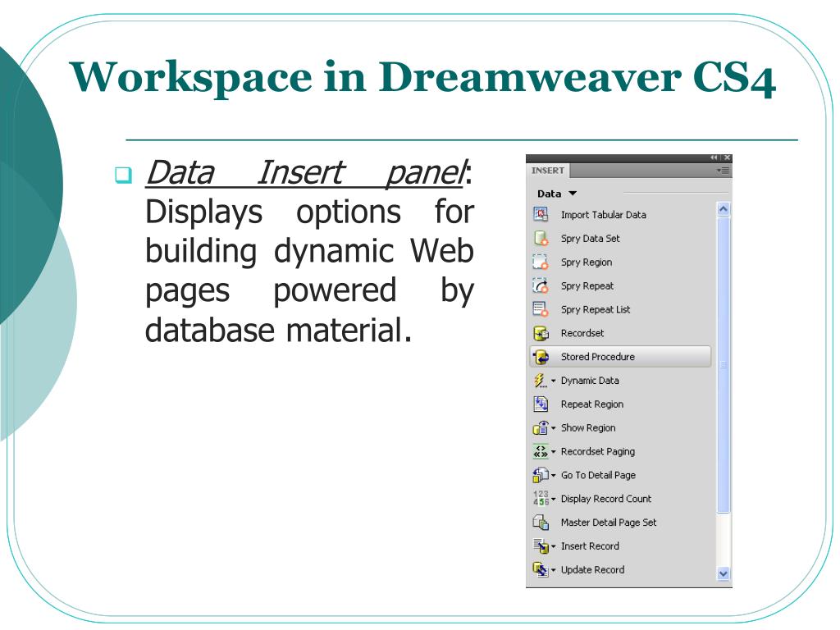840x630 pixels.
Task: Click the Display Record Count icon
Action: [x=540, y=498]
